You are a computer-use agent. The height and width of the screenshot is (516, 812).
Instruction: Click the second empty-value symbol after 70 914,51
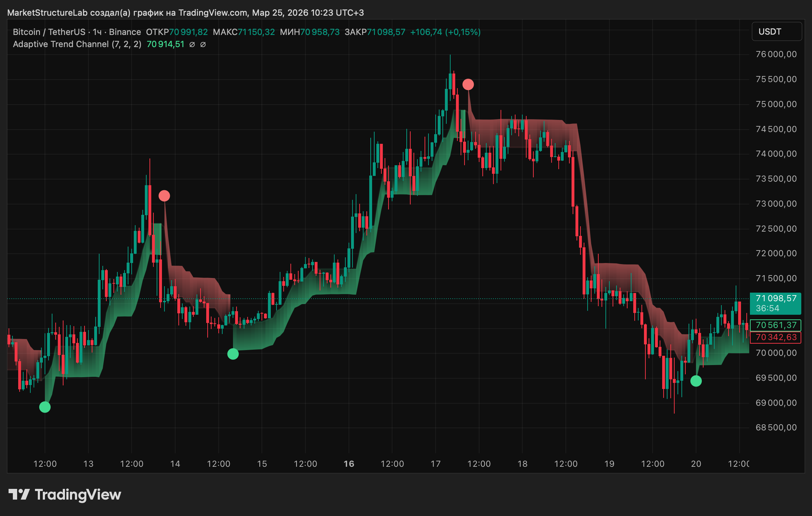[203, 45]
